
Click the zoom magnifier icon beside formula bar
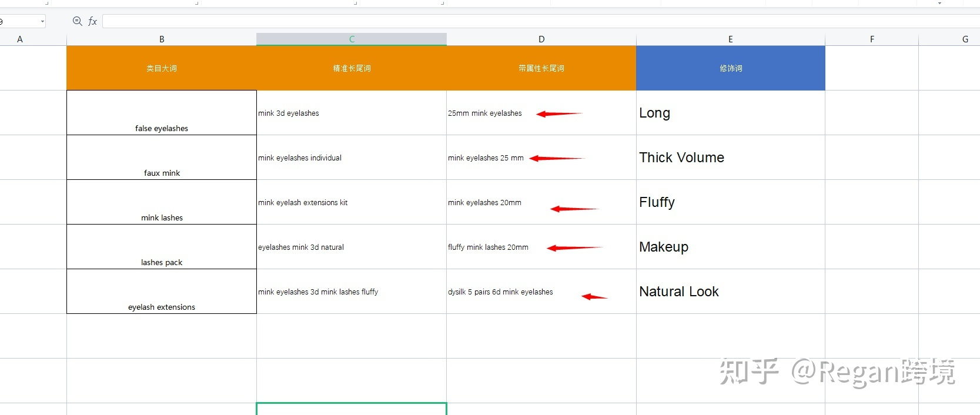[x=77, y=21]
